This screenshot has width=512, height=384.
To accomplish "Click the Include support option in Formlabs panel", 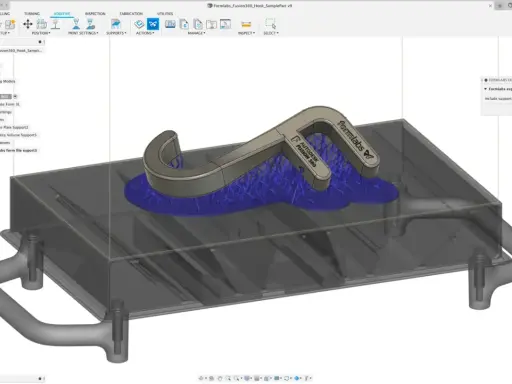I will pyautogui.click(x=498, y=99).
